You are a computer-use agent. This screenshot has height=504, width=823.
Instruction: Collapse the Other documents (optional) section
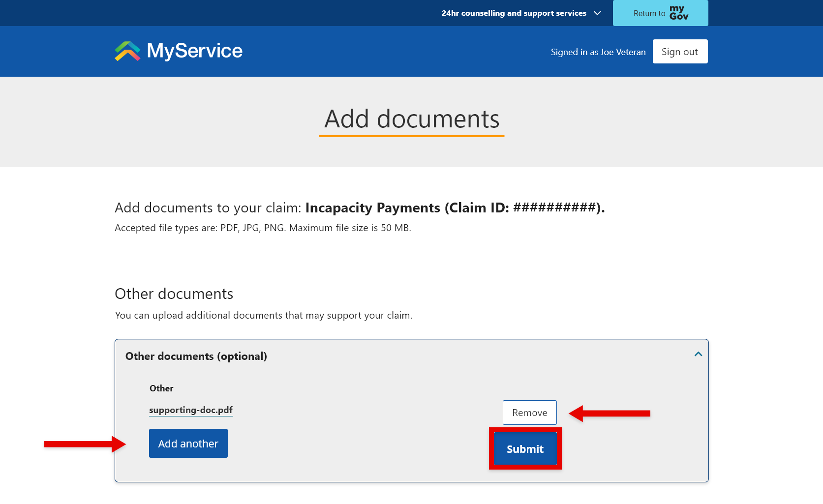pos(698,354)
